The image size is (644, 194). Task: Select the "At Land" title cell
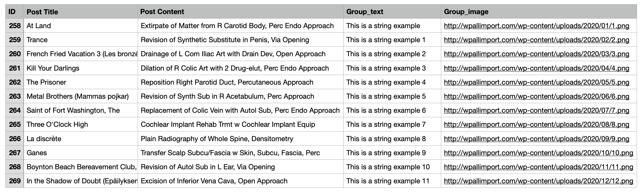coord(39,26)
